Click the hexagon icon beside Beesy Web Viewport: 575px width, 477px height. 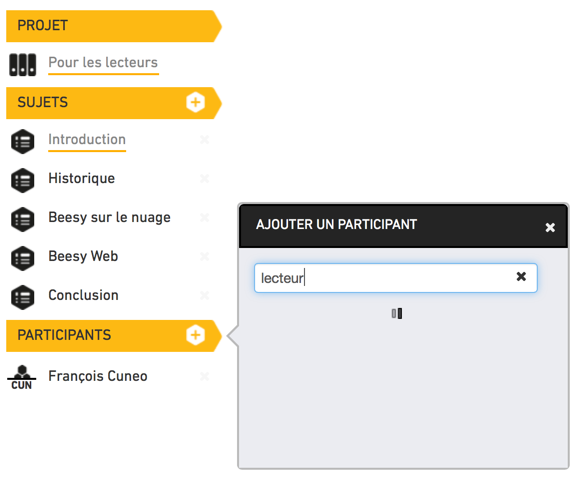(23, 258)
